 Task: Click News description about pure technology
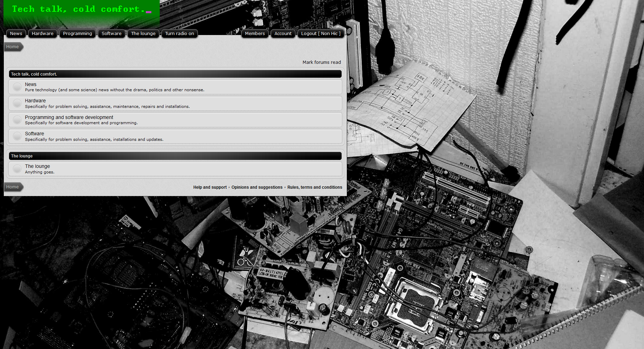(x=115, y=90)
